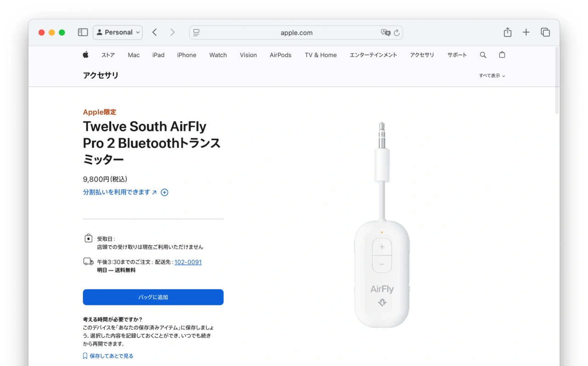Viewport: 588px width, 366px height.
Task: Click the translate icon in address bar
Action: (385, 33)
